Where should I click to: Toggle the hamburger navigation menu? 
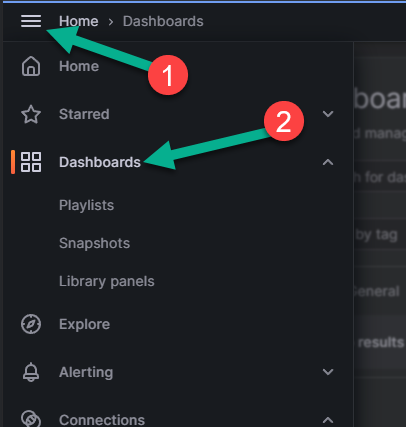(31, 21)
